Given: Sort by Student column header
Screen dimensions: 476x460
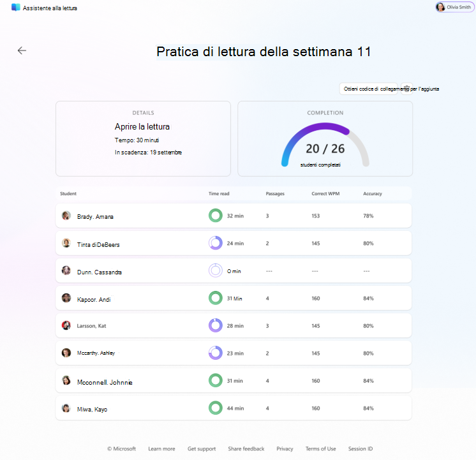Looking at the screenshot, I should point(68,193).
